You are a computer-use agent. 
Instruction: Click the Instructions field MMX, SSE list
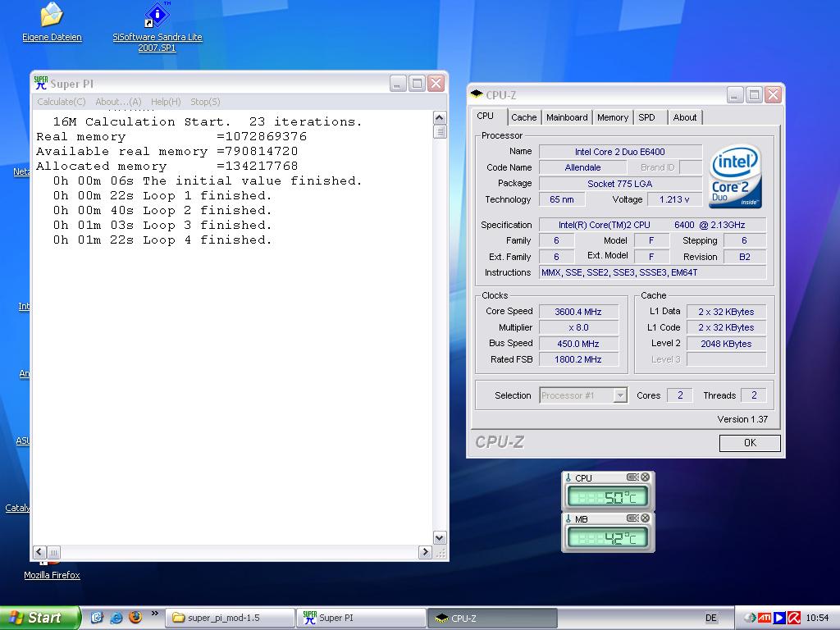tap(652, 272)
